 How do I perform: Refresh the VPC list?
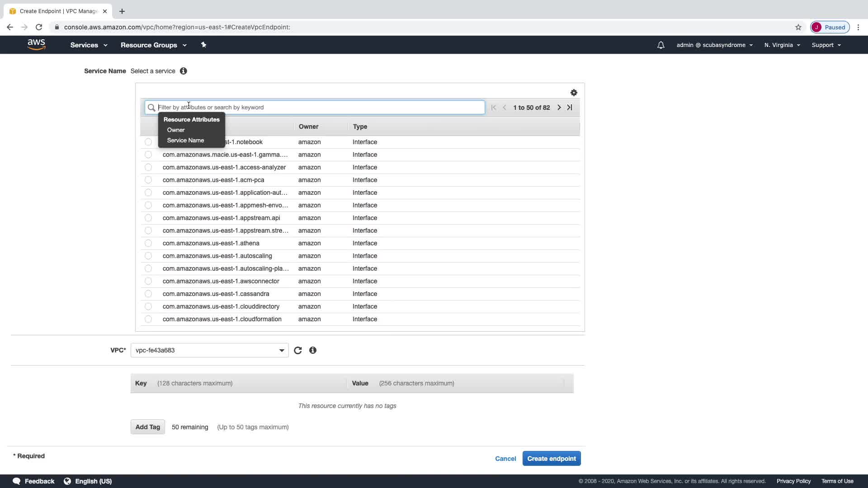[x=297, y=350]
